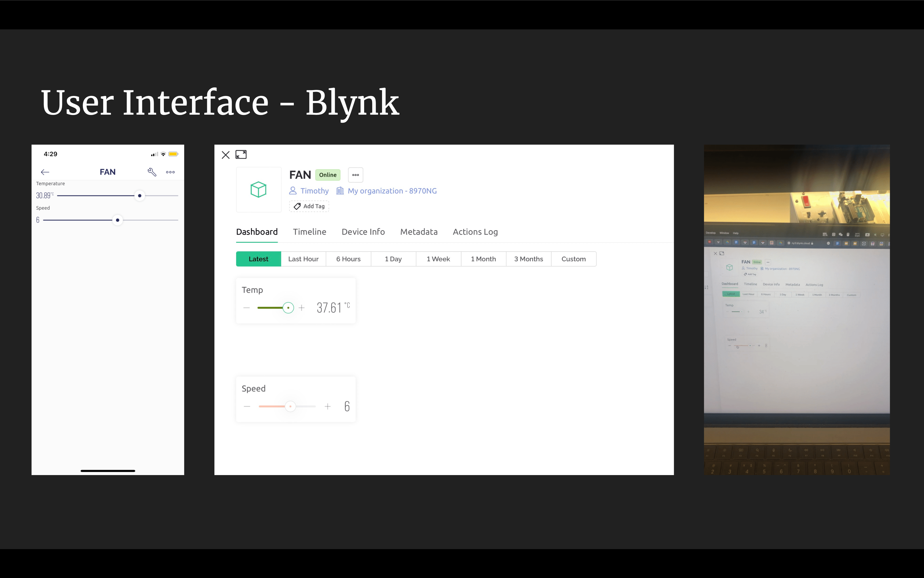Open the Device Info tab

(x=363, y=232)
